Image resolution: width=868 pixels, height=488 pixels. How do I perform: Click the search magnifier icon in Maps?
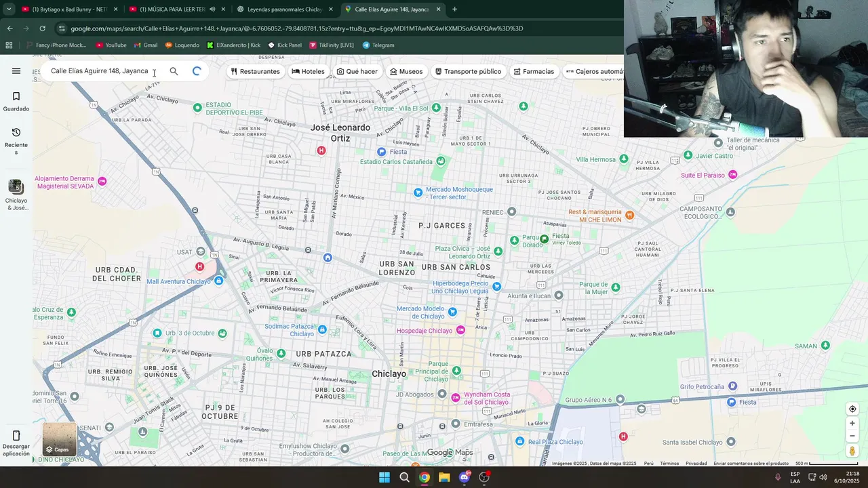174,71
